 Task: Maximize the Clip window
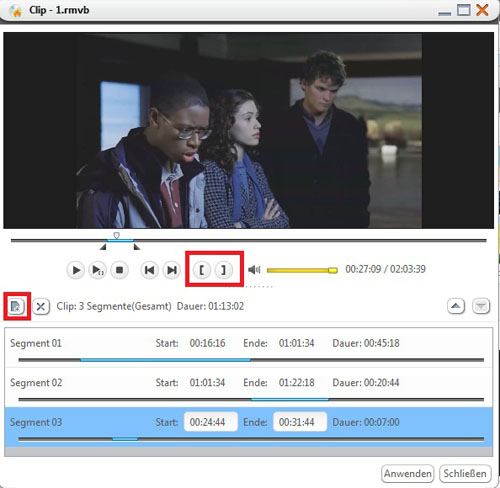(464, 10)
